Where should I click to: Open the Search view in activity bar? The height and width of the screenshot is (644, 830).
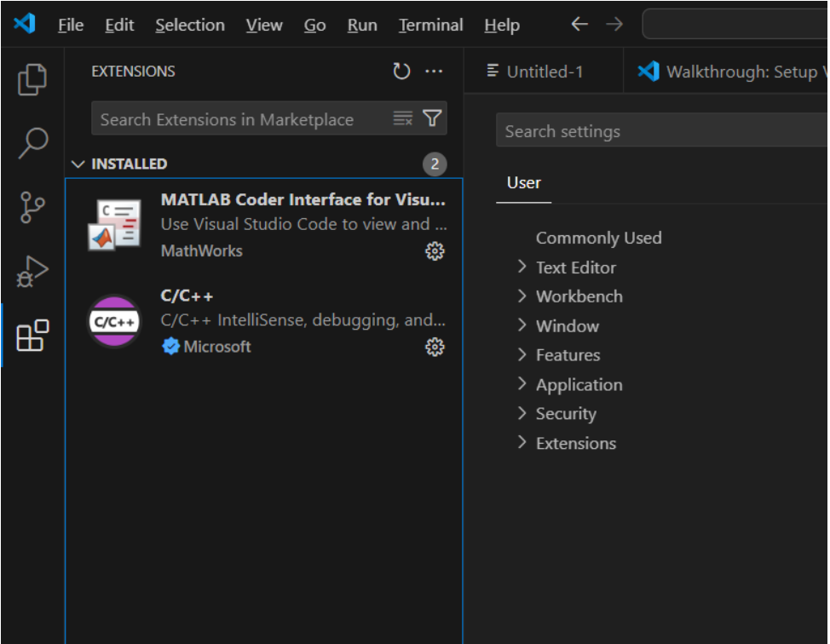[32, 143]
